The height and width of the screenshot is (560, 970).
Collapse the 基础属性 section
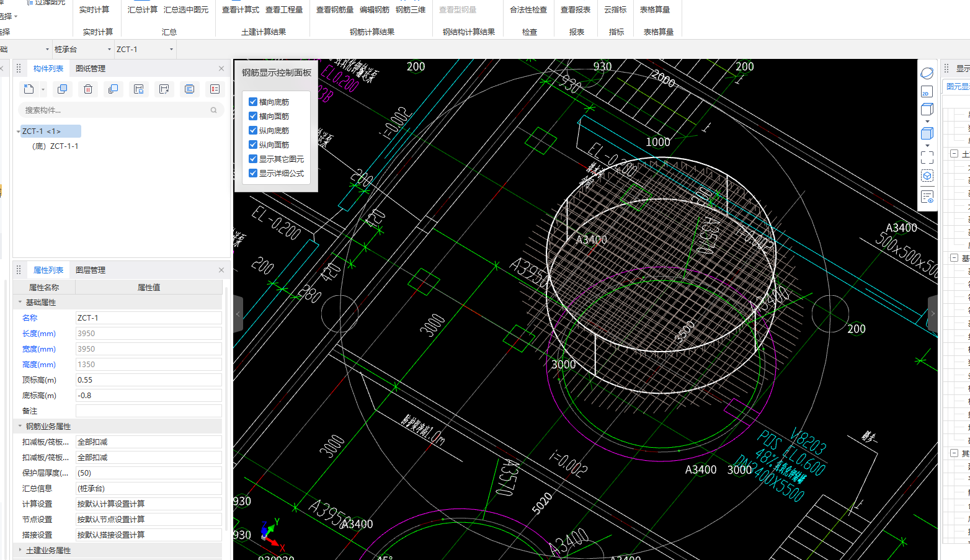[20, 303]
